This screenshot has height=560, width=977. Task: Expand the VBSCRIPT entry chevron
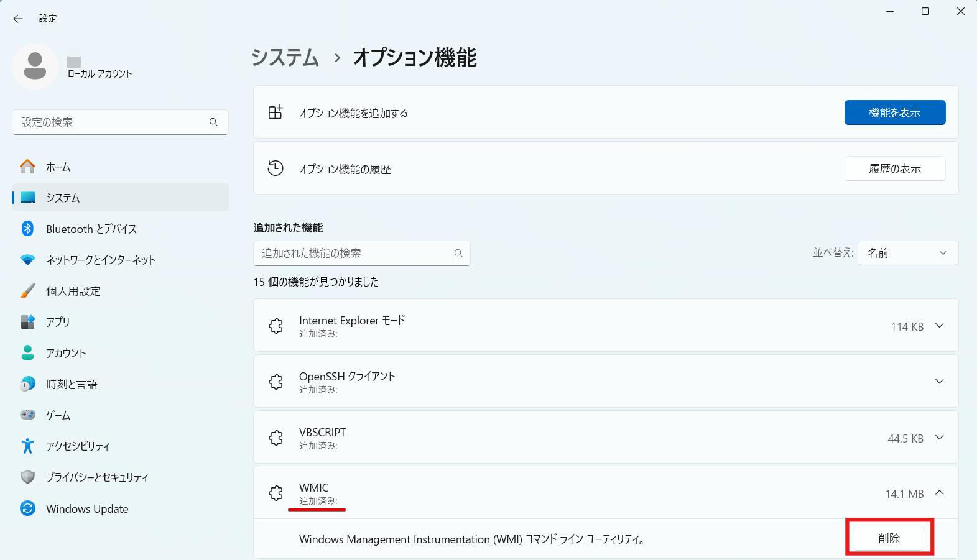(940, 438)
